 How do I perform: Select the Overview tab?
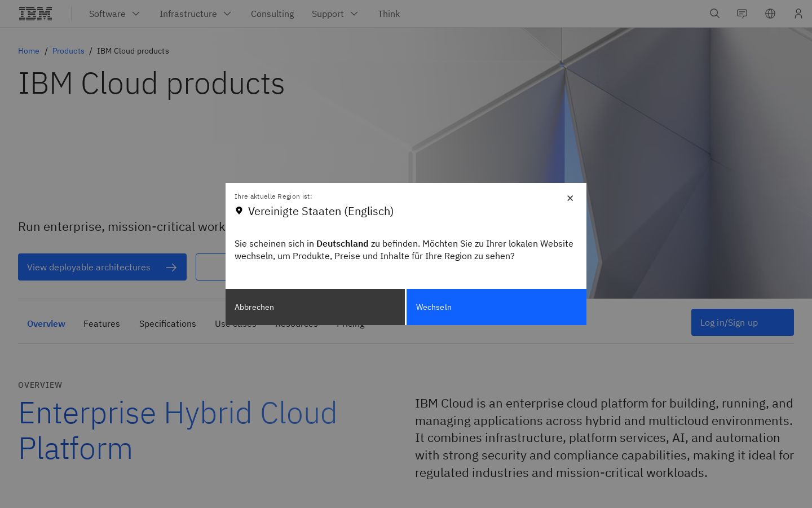click(46, 323)
